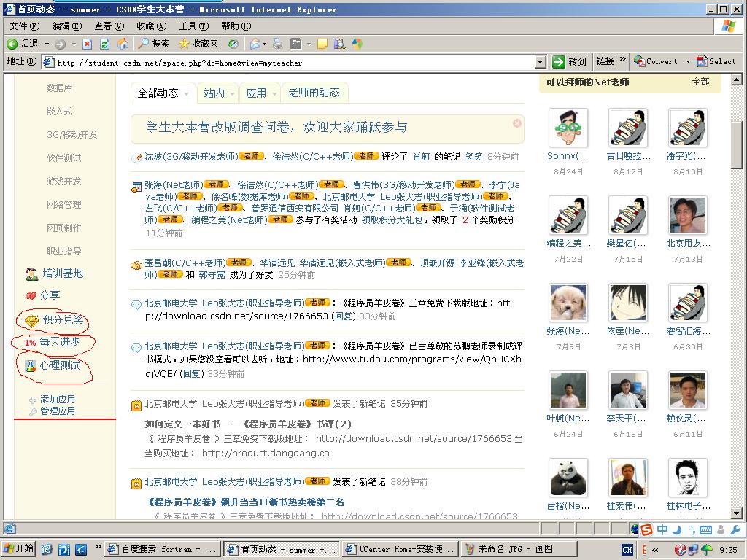The height and width of the screenshot is (560, 747).
Task: Click the 每天进步 1% icon
Action: pyautogui.click(x=31, y=343)
